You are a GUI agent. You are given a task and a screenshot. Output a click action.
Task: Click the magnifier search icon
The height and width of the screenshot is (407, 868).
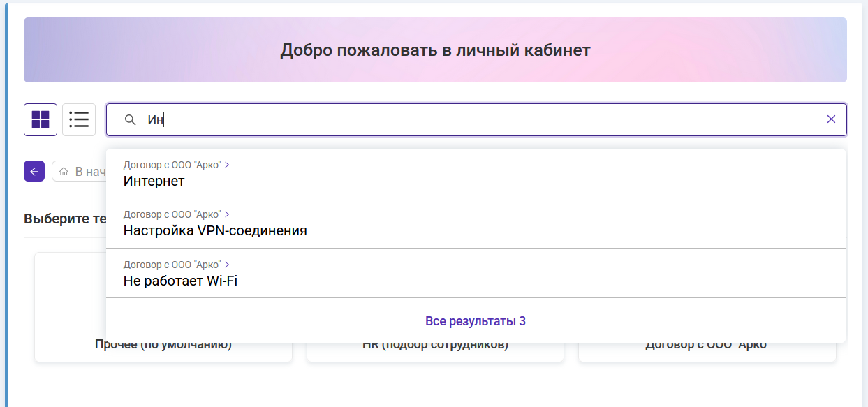coord(130,120)
